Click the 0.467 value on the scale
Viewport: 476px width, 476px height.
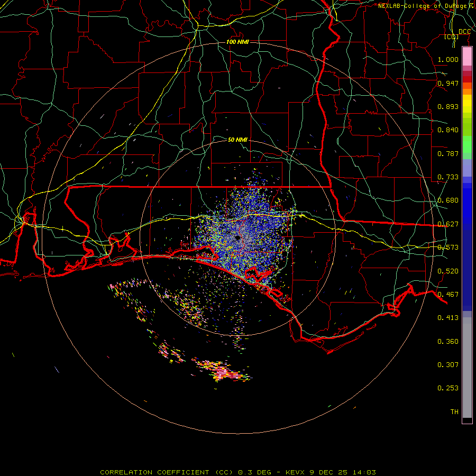pos(448,295)
